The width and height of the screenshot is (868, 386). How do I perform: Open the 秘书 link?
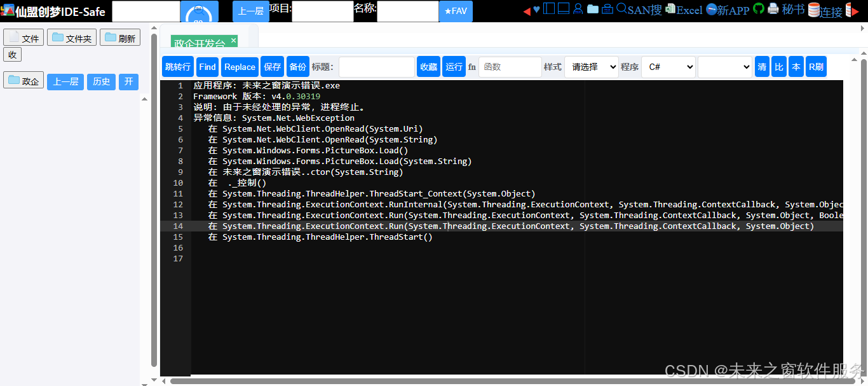click(x=793, y=10)
